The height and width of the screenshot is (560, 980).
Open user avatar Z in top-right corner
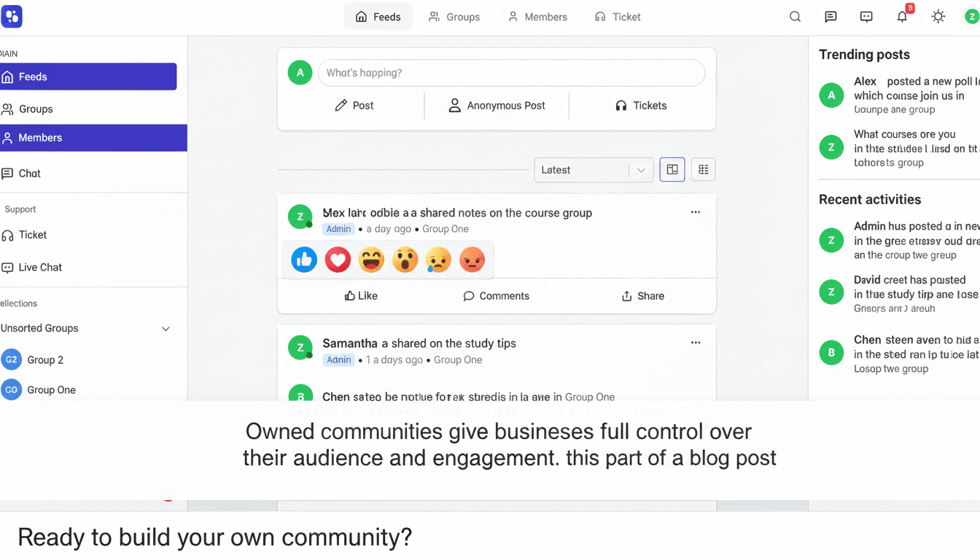pos(973,17)
